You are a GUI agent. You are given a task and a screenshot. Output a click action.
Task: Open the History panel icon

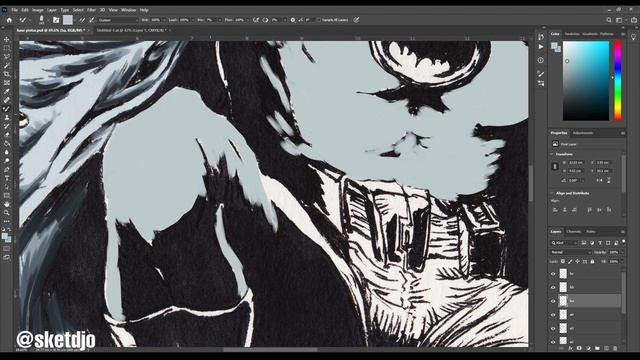pos(541,37)
